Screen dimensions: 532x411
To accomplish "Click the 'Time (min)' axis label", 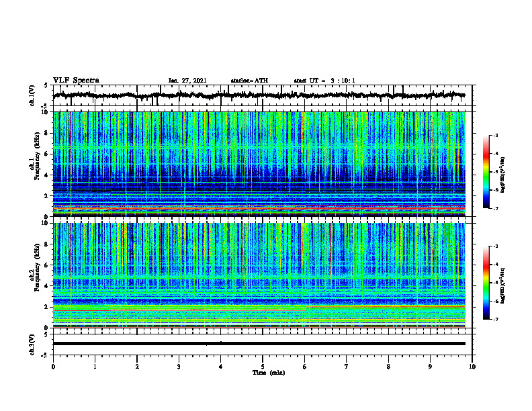I will [x=269, y=373].
